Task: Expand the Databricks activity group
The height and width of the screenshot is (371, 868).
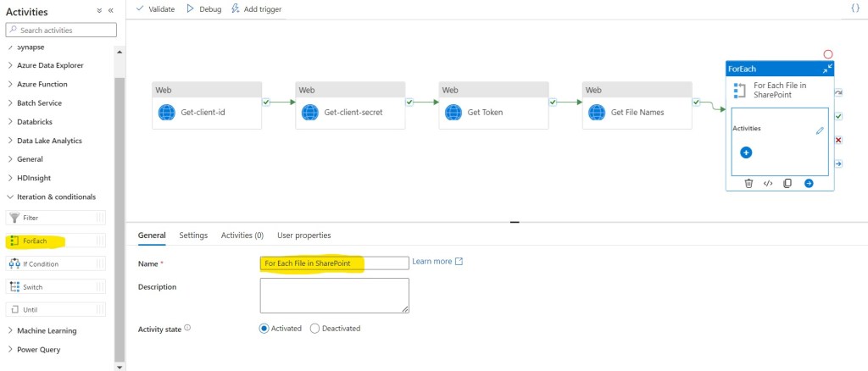Action: tap(34, 122)
